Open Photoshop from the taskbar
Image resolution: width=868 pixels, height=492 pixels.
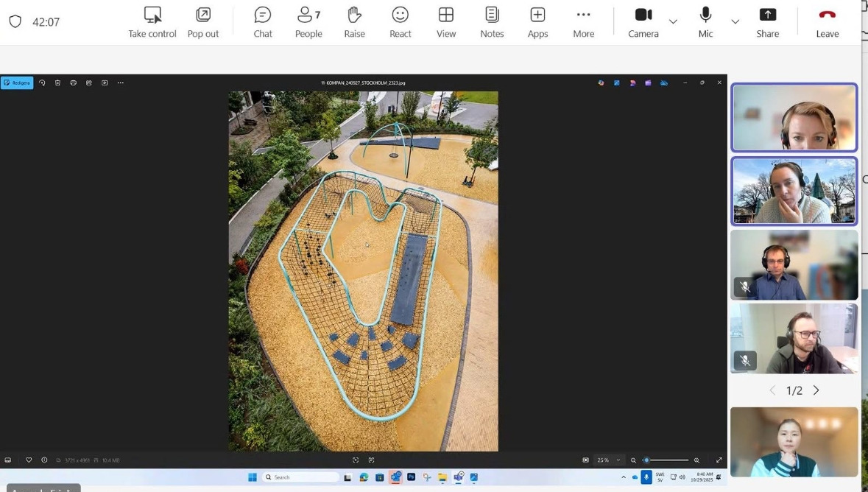click(412, 477)
